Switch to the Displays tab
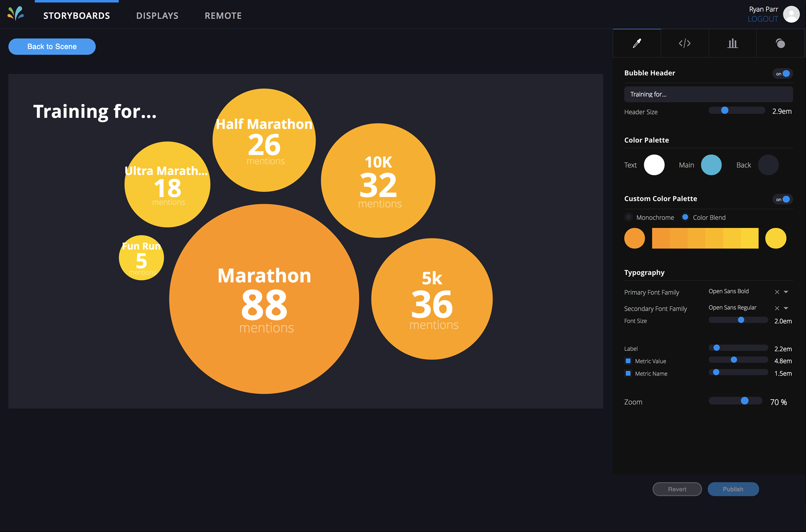The height and width of the screenshot is (532, 806). (x=157, y=16)
